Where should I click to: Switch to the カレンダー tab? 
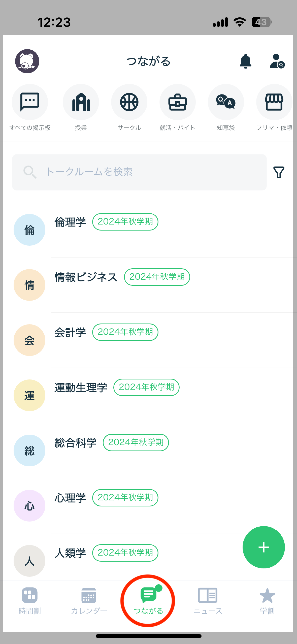point(89,601)
